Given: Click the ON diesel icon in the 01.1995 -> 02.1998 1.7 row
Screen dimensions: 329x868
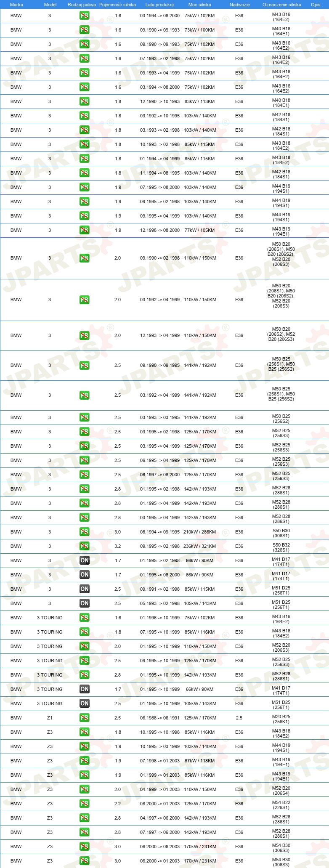Looking at the screenshot, I should click(84, 560).
